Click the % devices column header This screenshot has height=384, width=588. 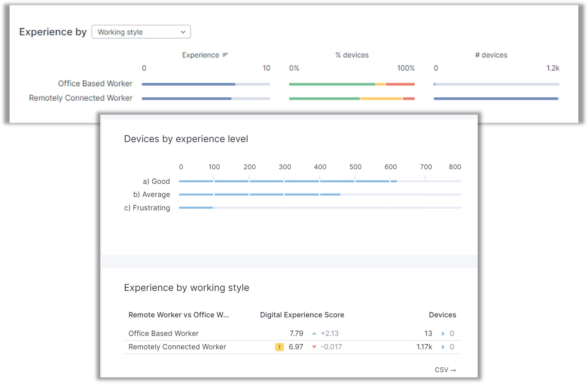[352, 55]
